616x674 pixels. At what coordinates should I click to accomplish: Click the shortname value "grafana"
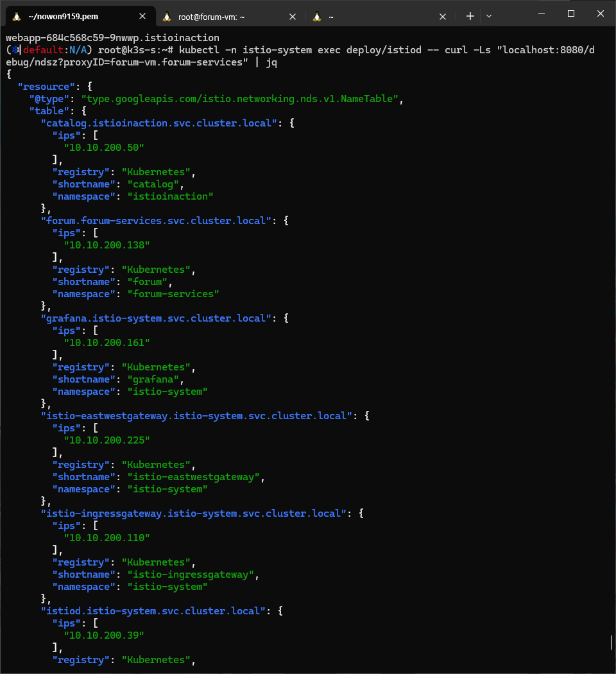tap(153, 379)
